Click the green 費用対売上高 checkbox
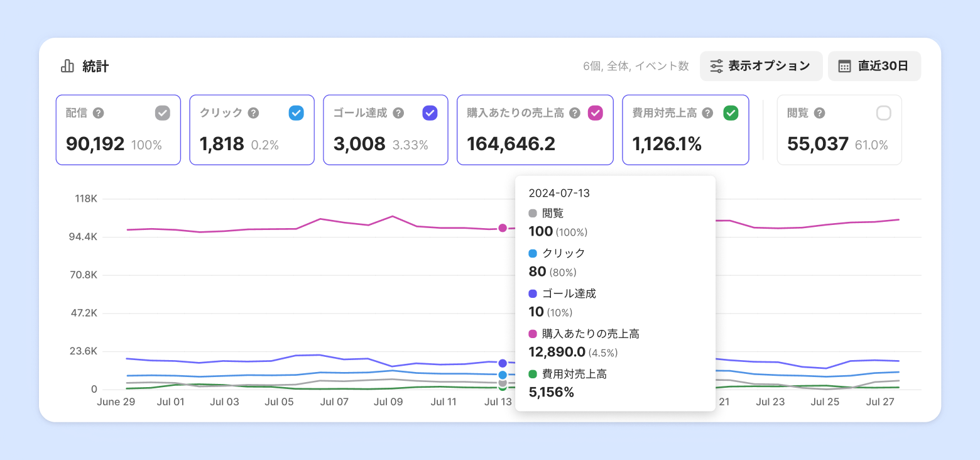 (x=731, y=113)
